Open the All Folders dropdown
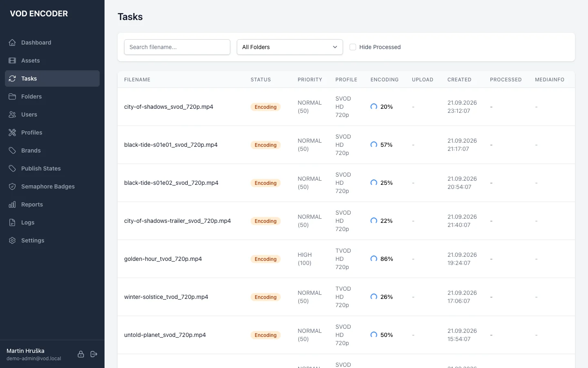588x368 pixels. [290, 47]
